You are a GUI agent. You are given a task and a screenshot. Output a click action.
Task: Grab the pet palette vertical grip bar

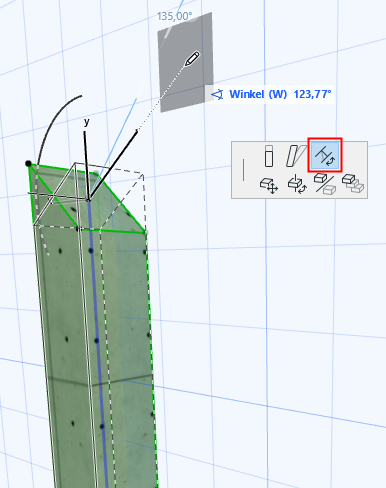(x=244, y=170)
